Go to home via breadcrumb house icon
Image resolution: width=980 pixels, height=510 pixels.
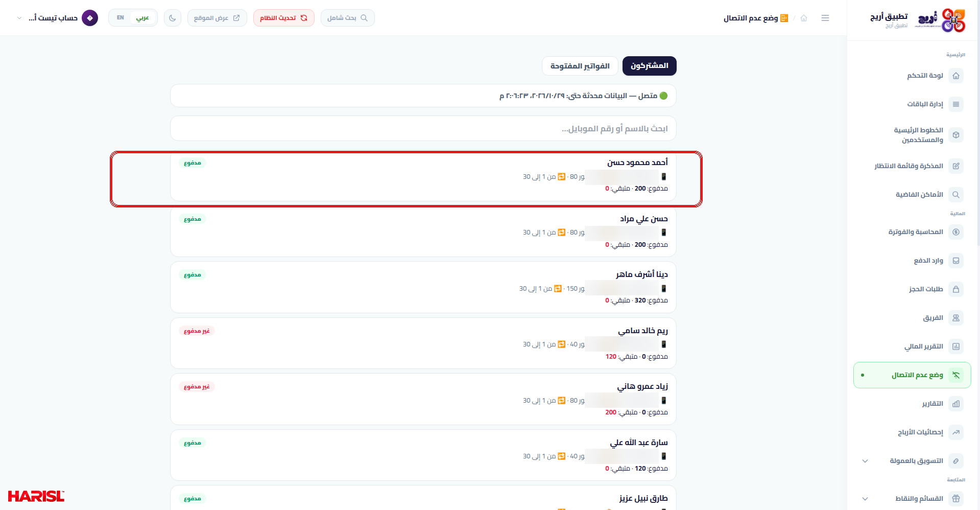[x=804, y=18]
